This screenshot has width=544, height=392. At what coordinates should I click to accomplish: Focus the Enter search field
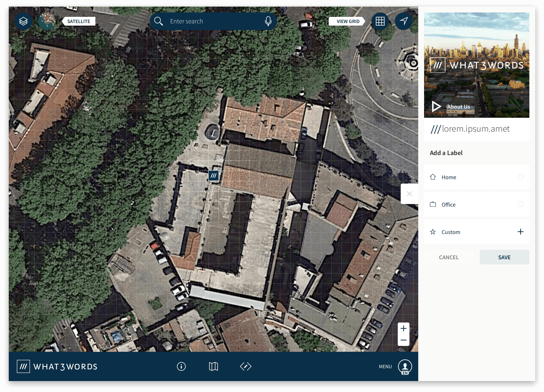coord(213,21)
